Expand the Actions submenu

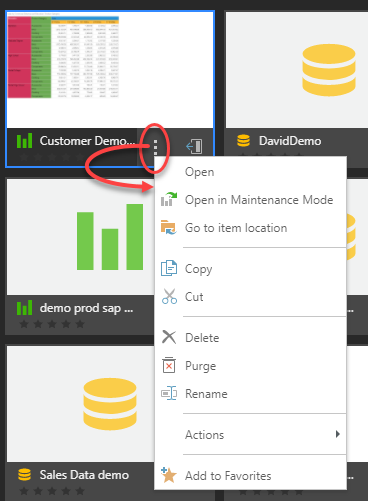coord(250,434)
